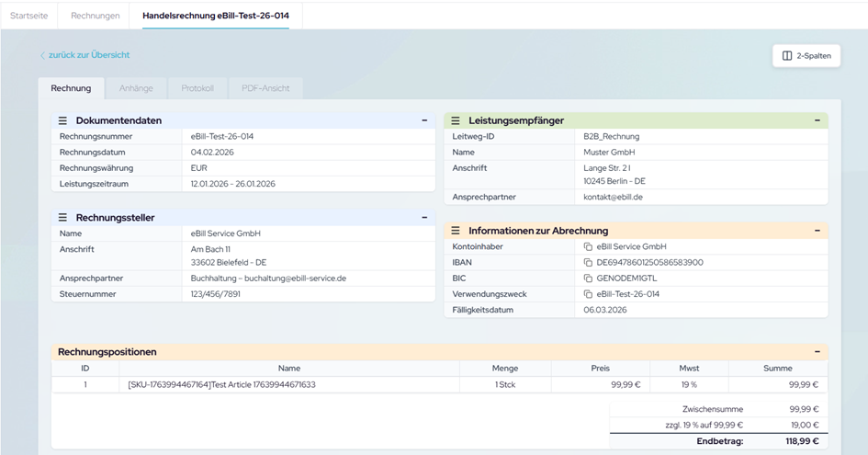The width and height of the screenshot is (868, 455).
Task: Copy the IBAN value using its copy icon
Action: click(x=588, y=263)
